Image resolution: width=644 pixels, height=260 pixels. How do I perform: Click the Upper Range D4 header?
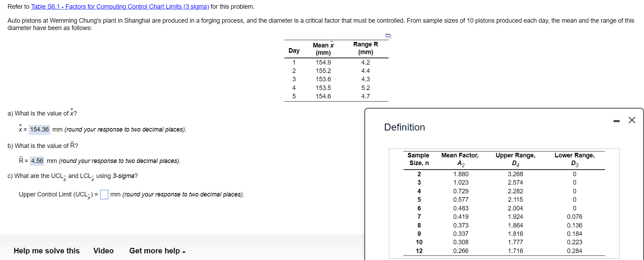coord(516,159)
